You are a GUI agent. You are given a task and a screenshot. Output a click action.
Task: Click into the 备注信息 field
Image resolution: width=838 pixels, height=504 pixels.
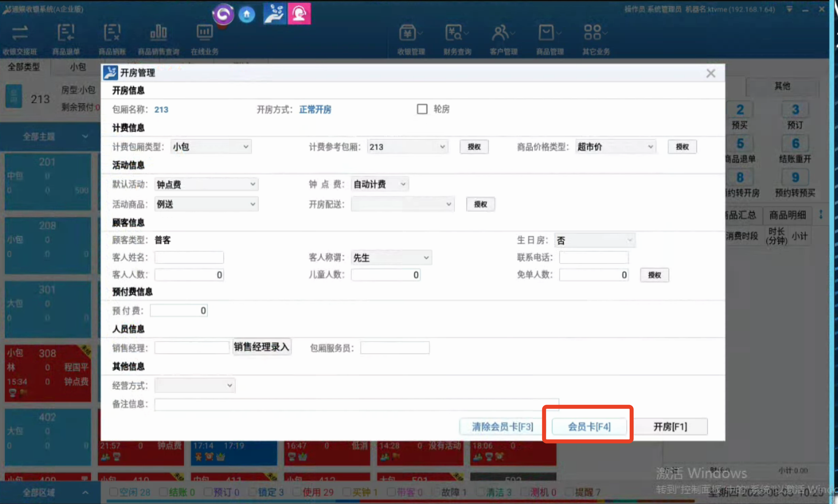357,404
